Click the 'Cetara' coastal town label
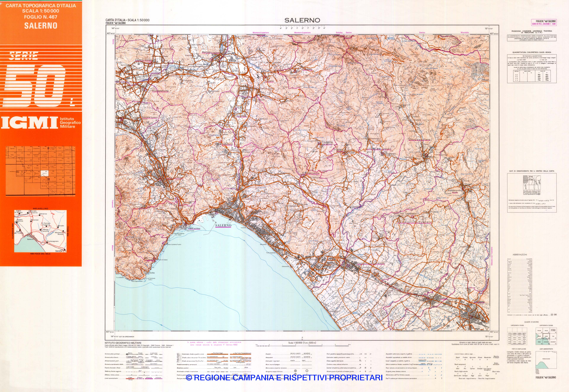The height and width of the screenshot is (392, 569). (150, 260)
